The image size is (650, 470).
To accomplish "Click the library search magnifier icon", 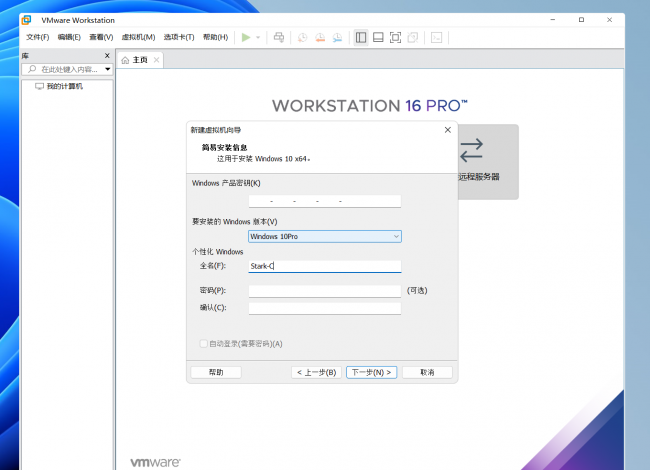I will click(32, 69).
